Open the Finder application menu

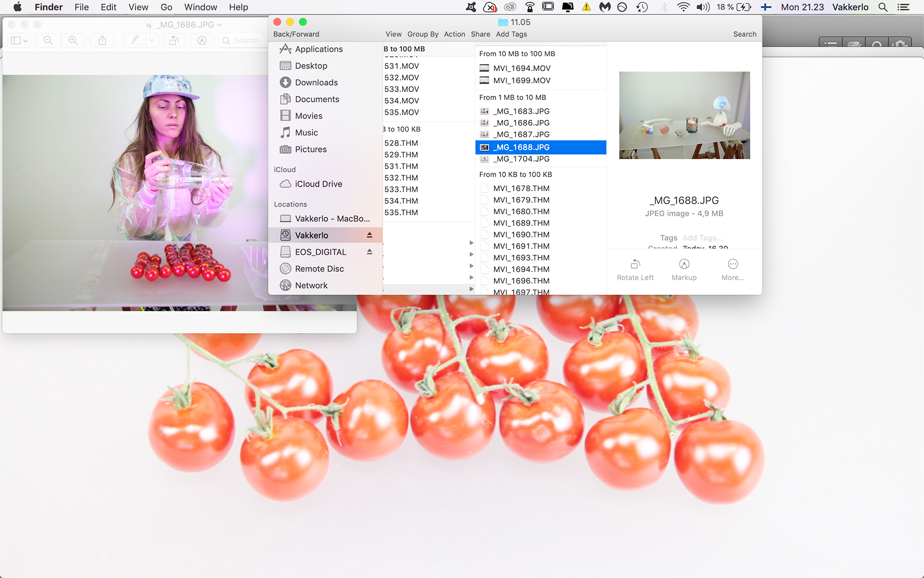tap(48, 7)
